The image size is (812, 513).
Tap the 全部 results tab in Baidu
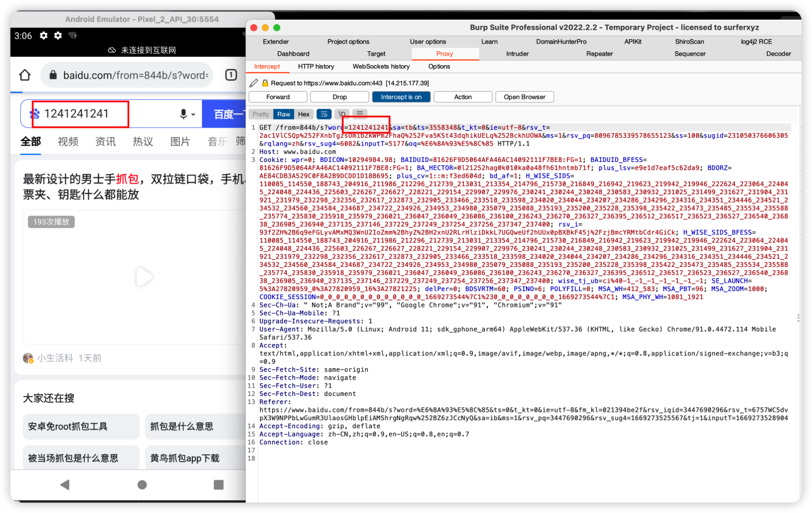30,142
